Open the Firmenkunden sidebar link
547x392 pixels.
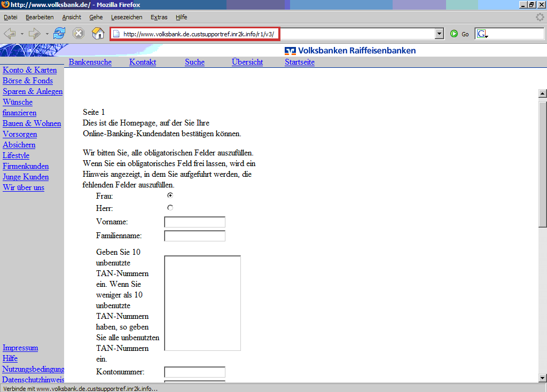click(x=26, y=166)
